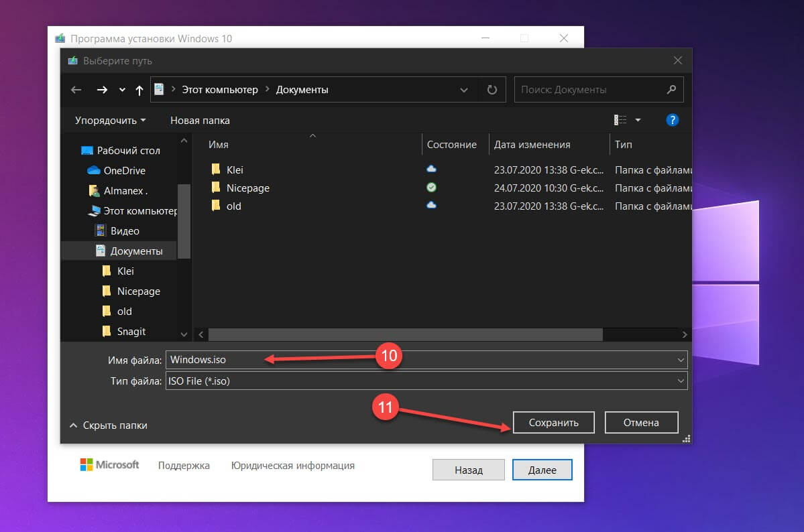Click the setup program title bar icon
The image size is (804, 532).
click(60, 38)
